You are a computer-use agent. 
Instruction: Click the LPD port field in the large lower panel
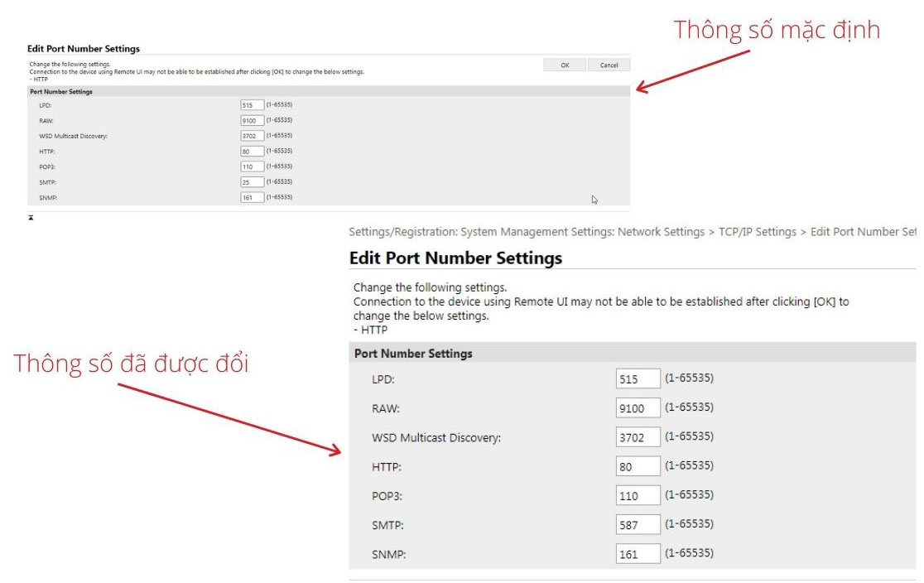[638, 379]
